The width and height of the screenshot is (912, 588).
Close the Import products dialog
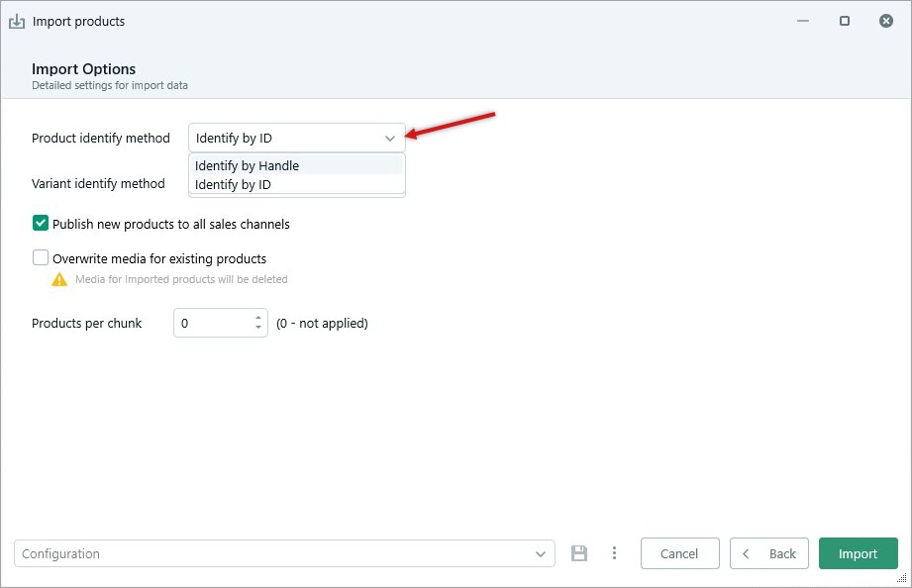pos(886,21)
